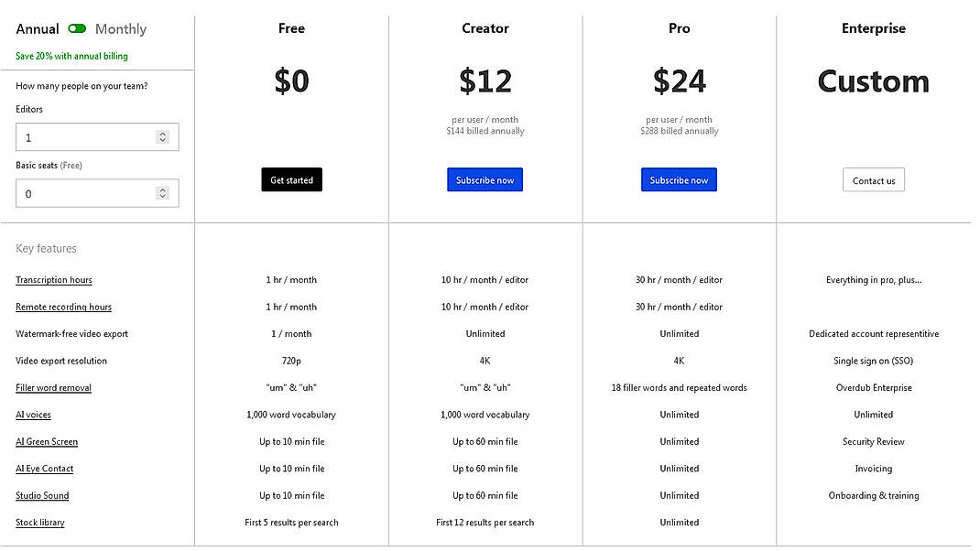Click the AI Green Screen link
This screenshot has height=551, width=980.
[x=47, y=441]
